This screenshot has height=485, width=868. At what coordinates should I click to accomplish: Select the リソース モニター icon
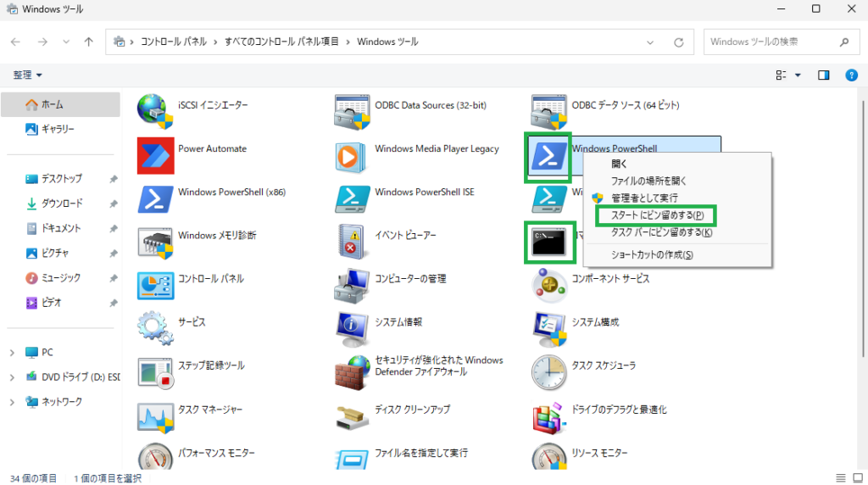(549, 457)
